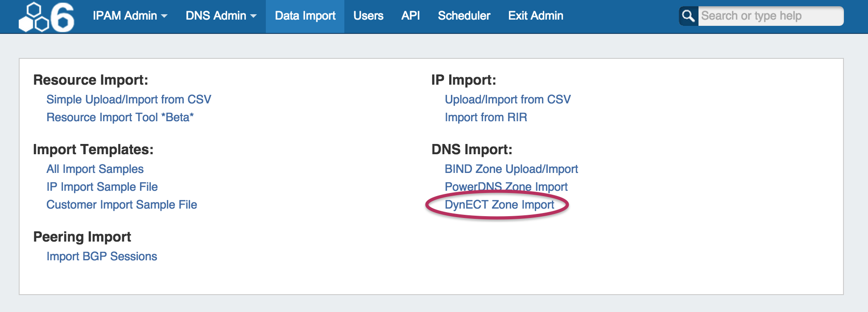868x312 pixels.
Task: Click the search magnifier icon
Action: (688, 16)
